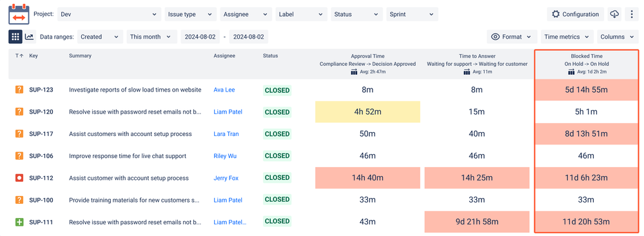Click the CLOSED status badge for SUP-123
This screenshot has width=644, height=236.
(277, 90)
